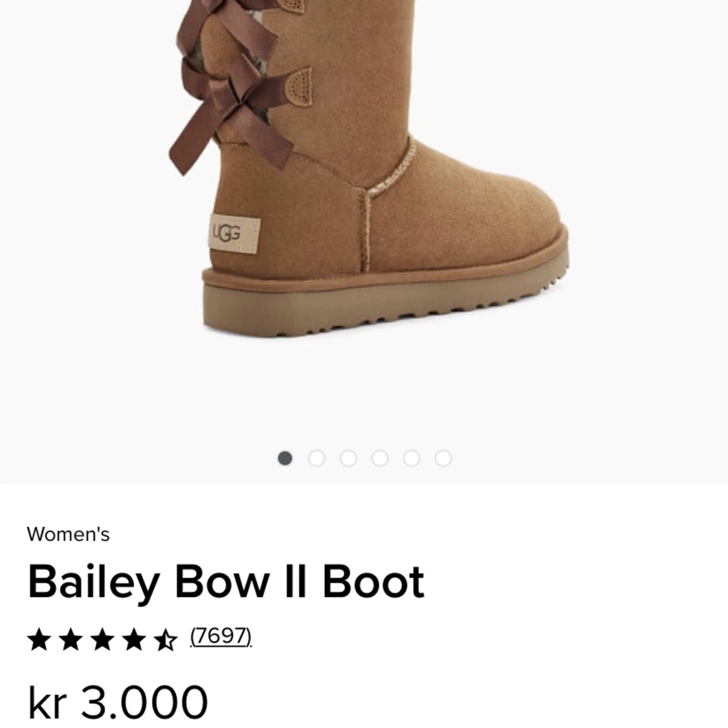
Task: Show the last carousel image dot
Action: (443, 458)
